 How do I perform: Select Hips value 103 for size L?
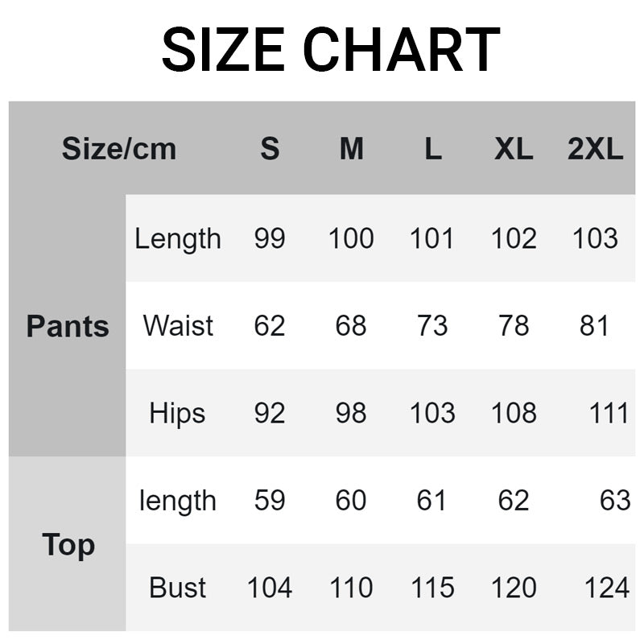click(432, 413)
